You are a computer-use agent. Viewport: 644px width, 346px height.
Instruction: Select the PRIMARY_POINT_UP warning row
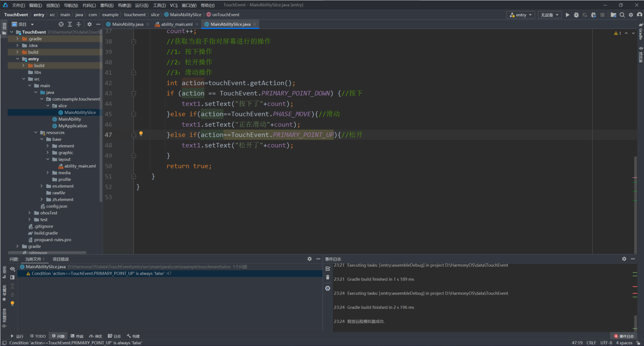(170, 273)
